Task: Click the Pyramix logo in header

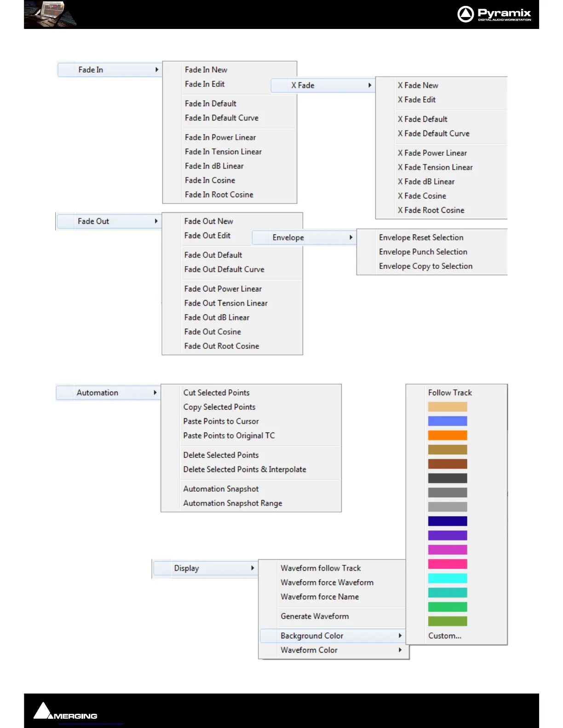Action: point(494,14)
